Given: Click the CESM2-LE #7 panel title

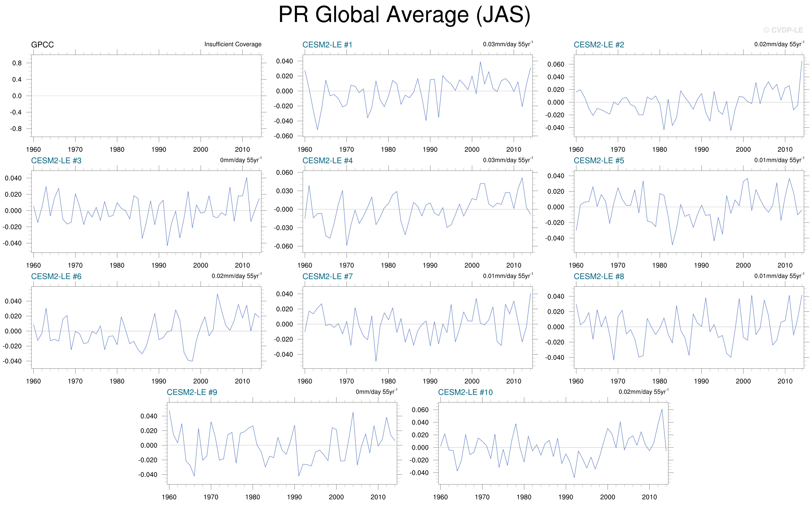Looking at the screenshot, I should click(x=327, y=277).
